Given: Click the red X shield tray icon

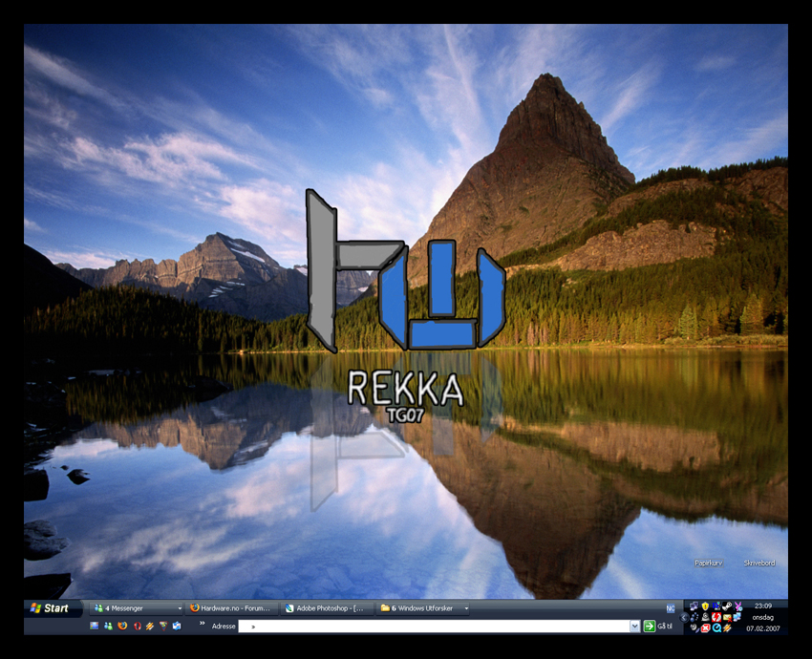Looking at the screenshot, I should 705,628.
